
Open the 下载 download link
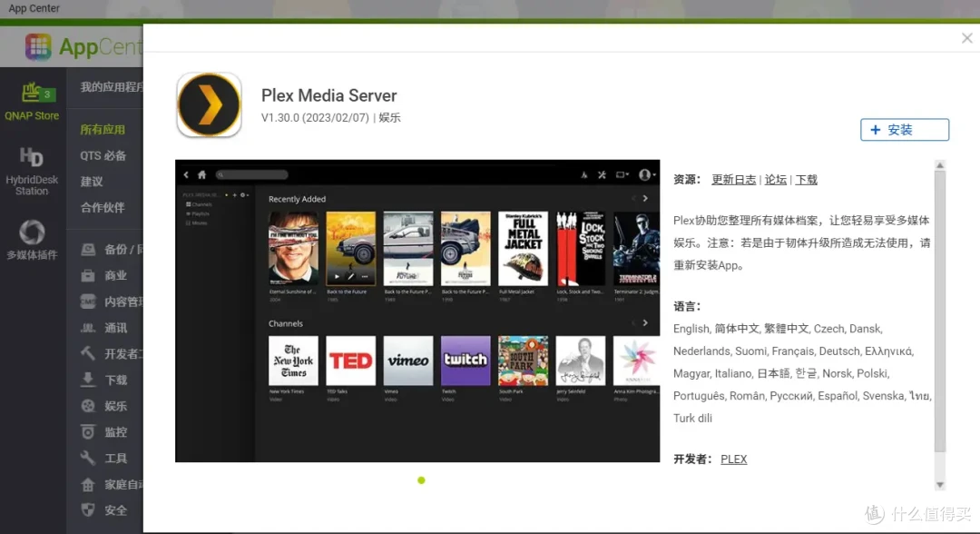tap(807, 180)
